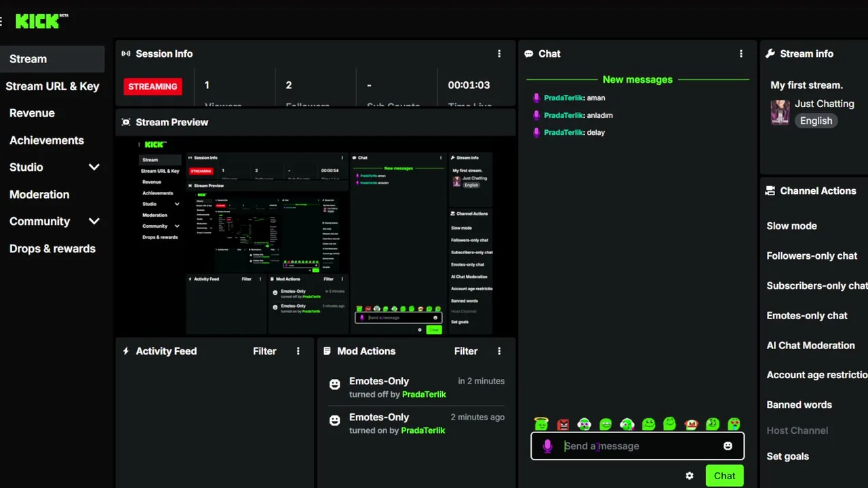Open the Mod Actions Filter
The height and width of the screenshot is (488, 868).
pos(466,351)
